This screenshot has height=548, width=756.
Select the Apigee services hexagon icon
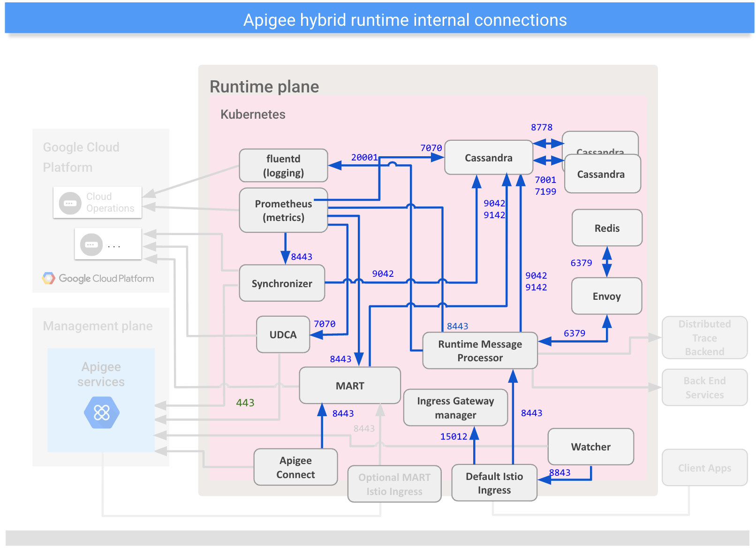[101, 413]
